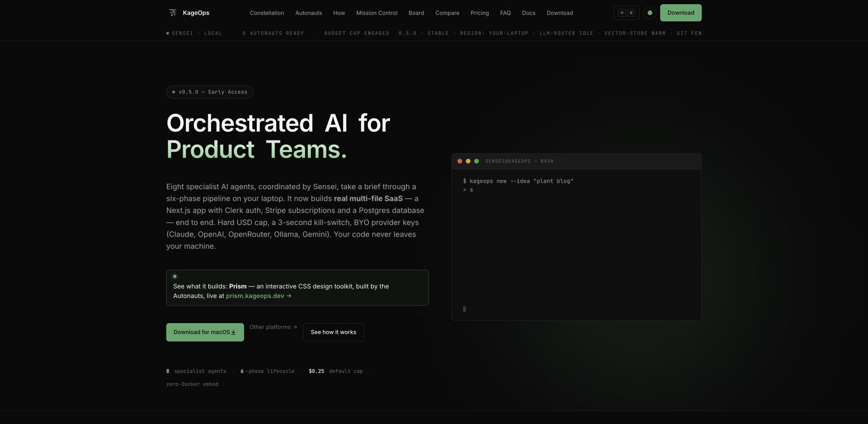Click the Download text link in the nav menu
Screen dimensions: 868x424
[560, 13]
